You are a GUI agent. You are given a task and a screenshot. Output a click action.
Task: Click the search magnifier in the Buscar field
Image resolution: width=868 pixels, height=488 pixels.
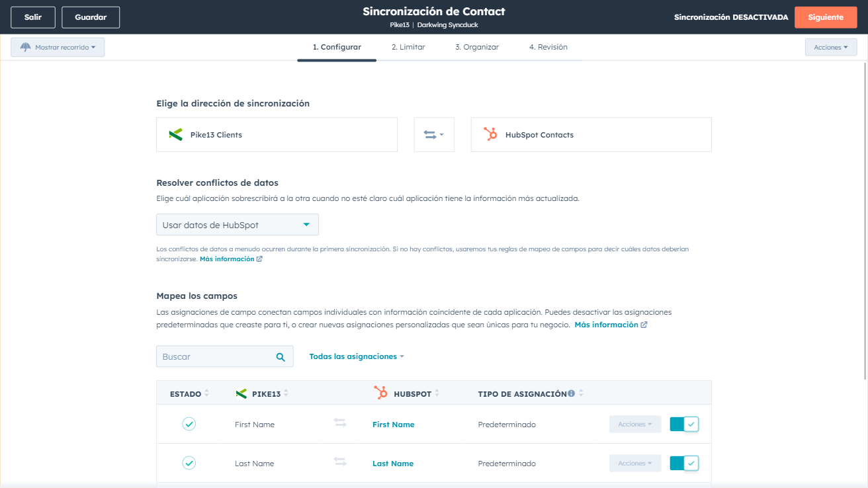pos(281,356)
